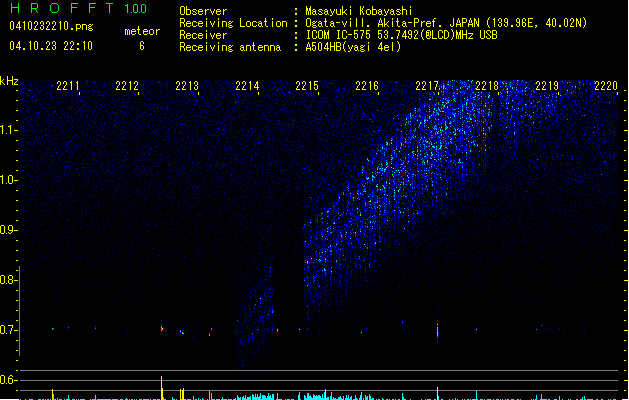Click the 2215 time axis marker
Viewport: 629px width, 400px height.
click(x=307, y=86)
